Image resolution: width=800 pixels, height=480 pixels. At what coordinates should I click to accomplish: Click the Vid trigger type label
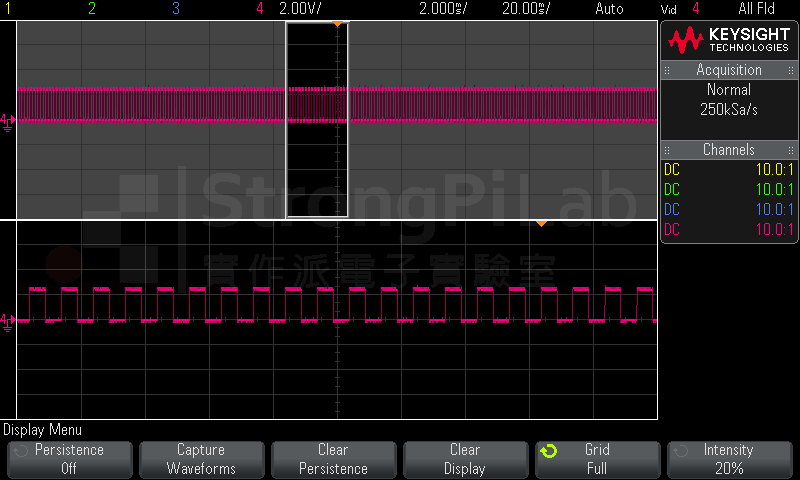pos(668,9)
